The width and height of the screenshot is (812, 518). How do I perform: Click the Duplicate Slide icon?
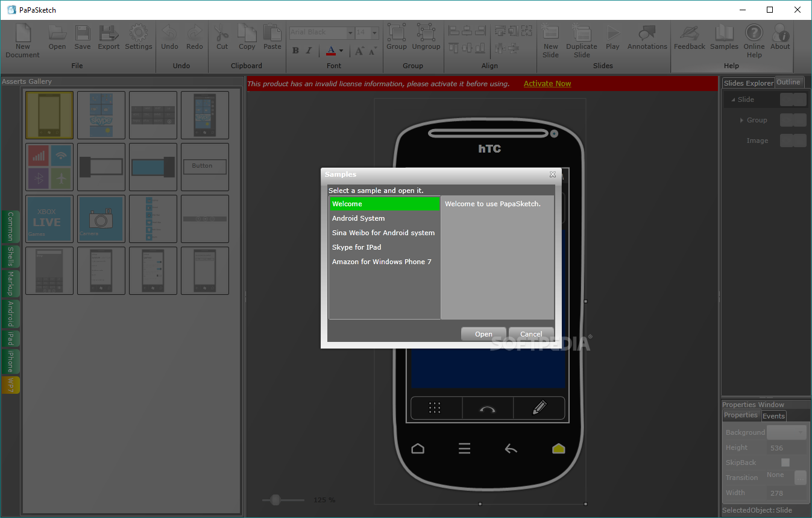pyautogui.click(x=582, y=33)
